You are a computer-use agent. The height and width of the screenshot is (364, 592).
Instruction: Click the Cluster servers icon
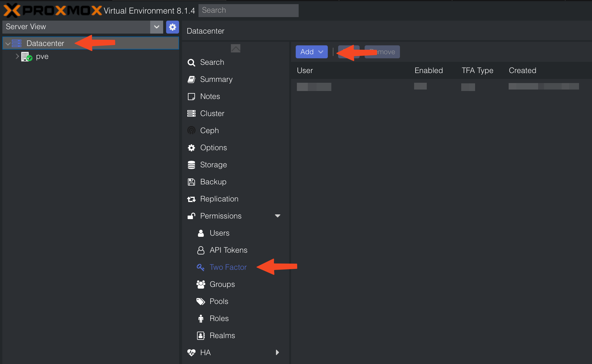191,113
